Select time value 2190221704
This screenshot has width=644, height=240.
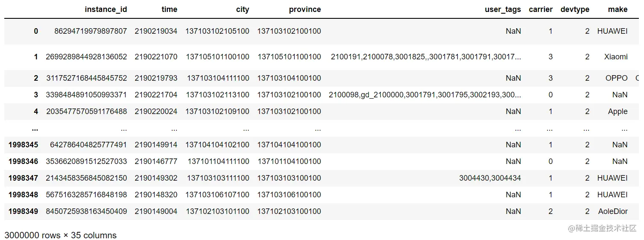pos(156,95)
